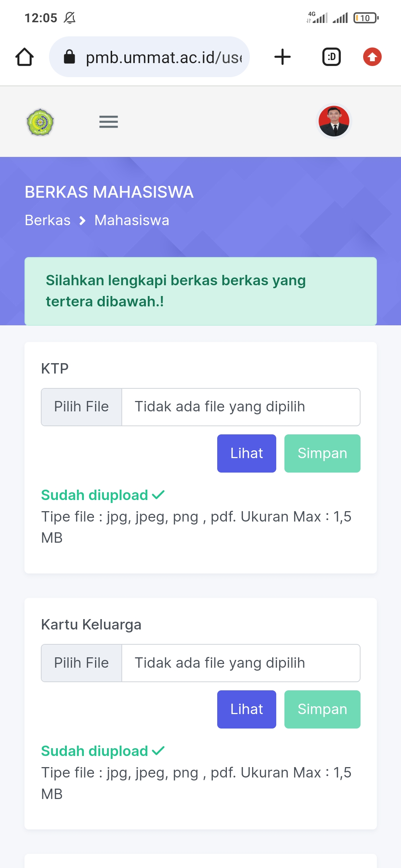Go to Berkas breadcrumb link
401x868 pixels.
click(48, 220)
